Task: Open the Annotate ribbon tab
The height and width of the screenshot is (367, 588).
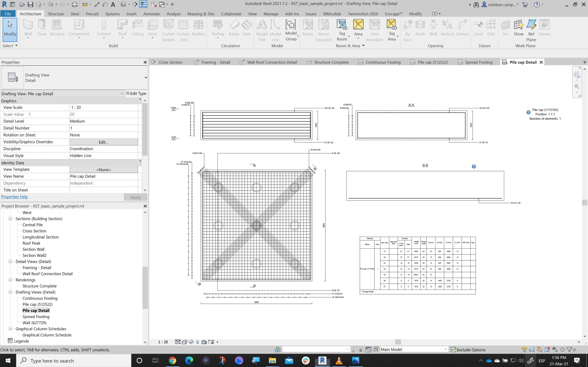Action: [151, 14]
